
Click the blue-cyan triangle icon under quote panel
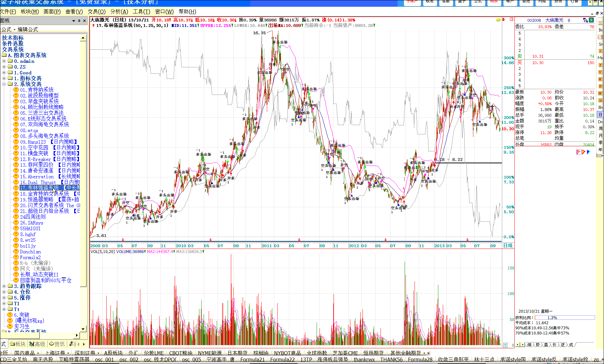click(589, 152)
